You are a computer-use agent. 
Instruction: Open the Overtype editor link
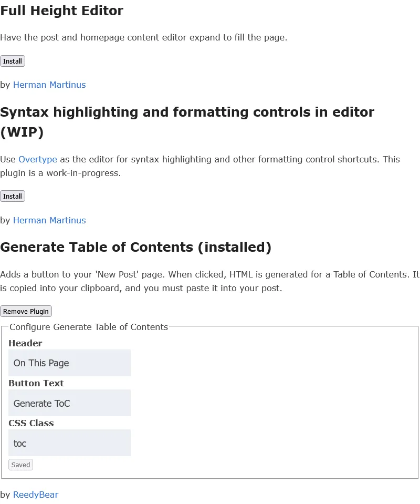click(37, 159)
